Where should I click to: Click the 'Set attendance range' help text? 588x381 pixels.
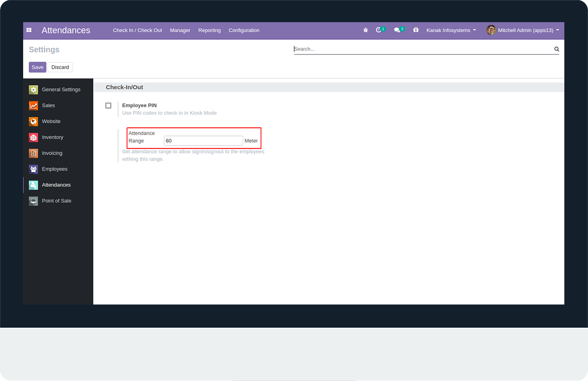[x=193, y=155]
